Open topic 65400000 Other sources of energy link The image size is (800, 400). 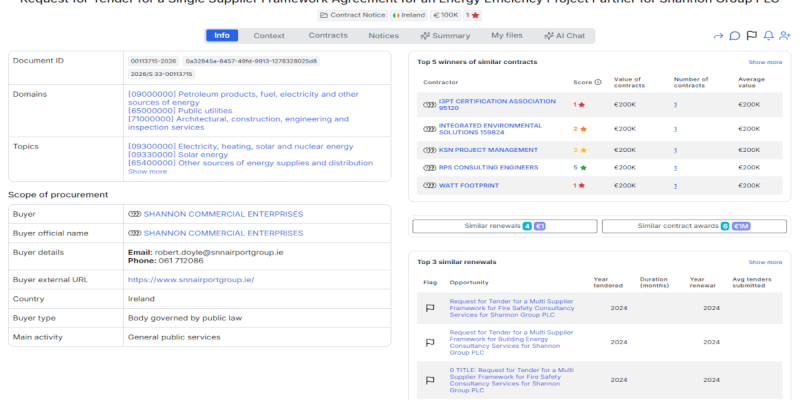251,163
